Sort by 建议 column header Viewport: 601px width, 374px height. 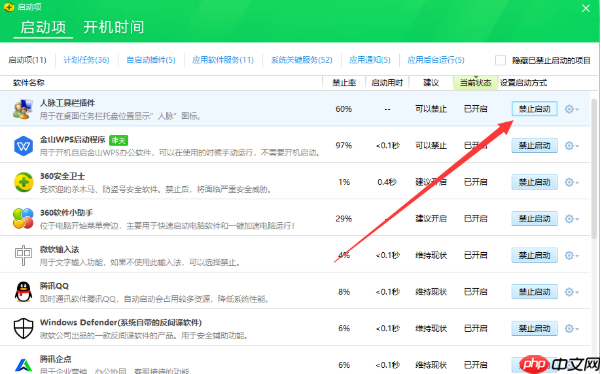[431, 83]
